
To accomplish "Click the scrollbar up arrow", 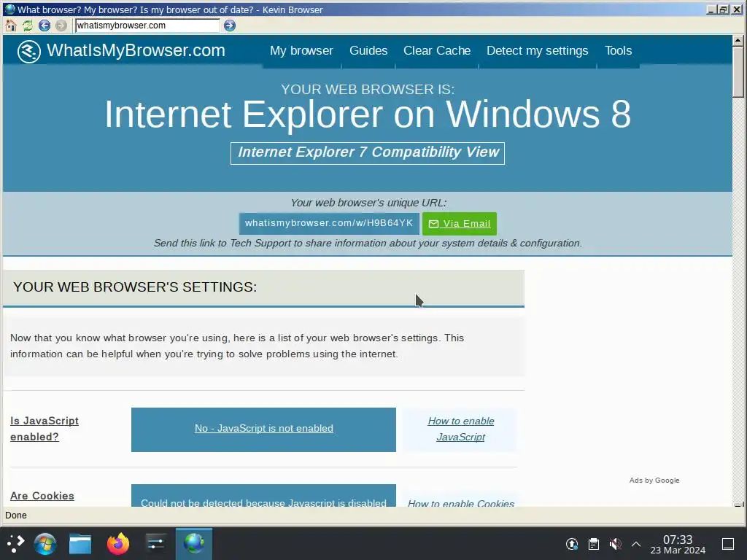I will (x=738, y=41).
